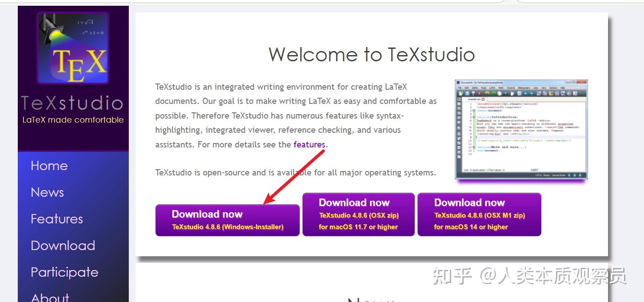Click the red record icon in the toolbar
Screen dimensions: 644x302
click(479, 93)
